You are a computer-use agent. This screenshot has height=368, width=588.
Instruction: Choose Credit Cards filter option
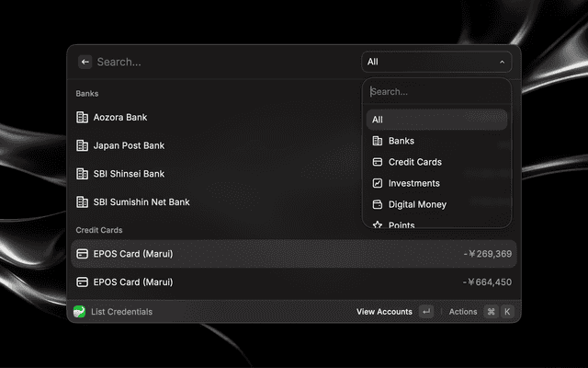[x=414, y=162]
